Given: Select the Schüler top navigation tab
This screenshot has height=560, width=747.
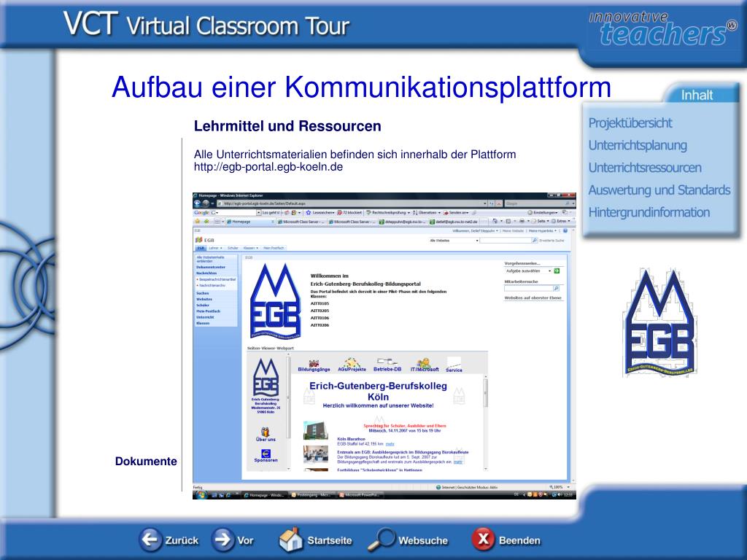Looking at the screenshot, I should [x=233, y=248].
